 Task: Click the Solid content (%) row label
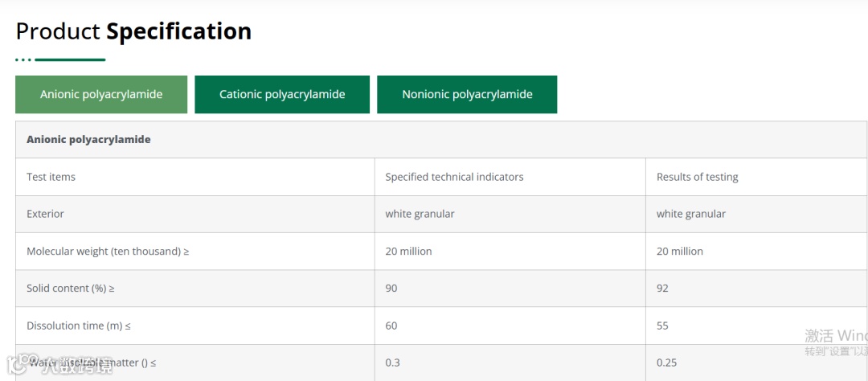click(76, 289)
